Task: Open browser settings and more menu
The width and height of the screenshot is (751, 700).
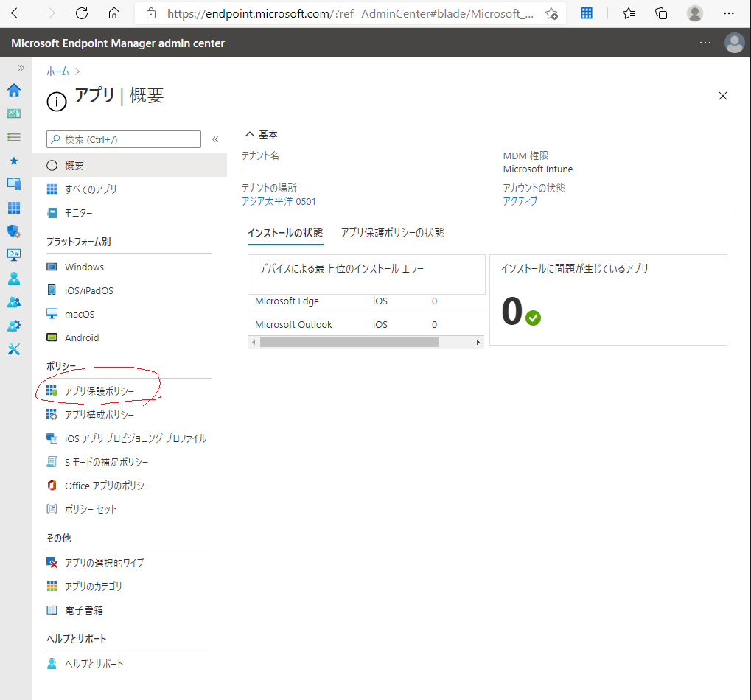Action: [728, 13]
